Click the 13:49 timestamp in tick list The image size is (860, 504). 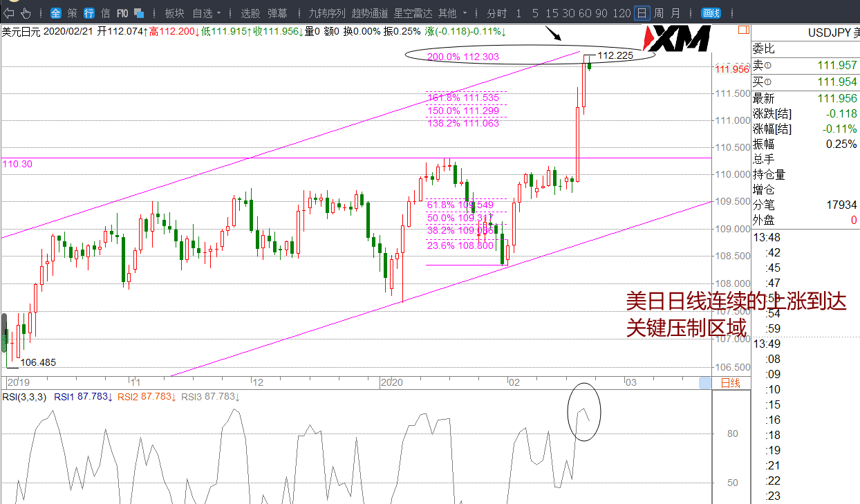pos(766,344)
